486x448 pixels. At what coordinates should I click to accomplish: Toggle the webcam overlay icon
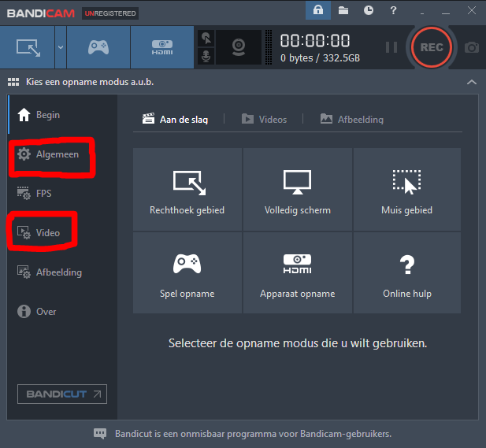[x=239, y=47]
